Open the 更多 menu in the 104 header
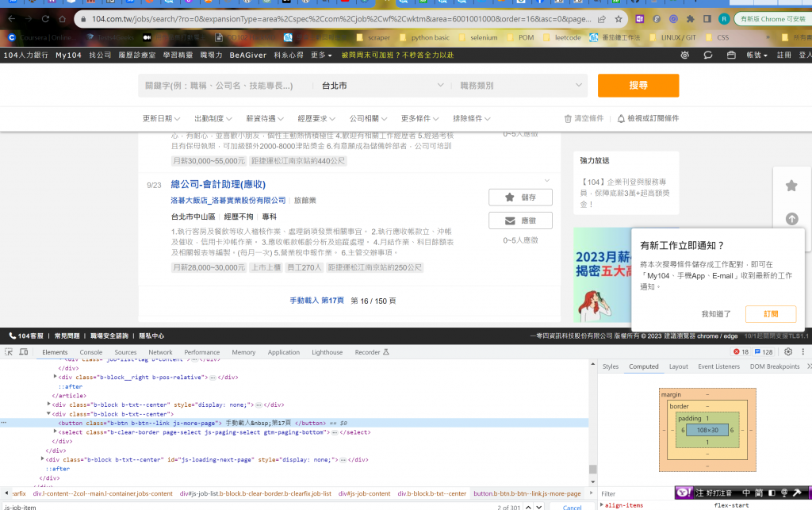Image resolution: width=812 pixels, height=510 pixels. pyautogui.click(x=322, y=55)
